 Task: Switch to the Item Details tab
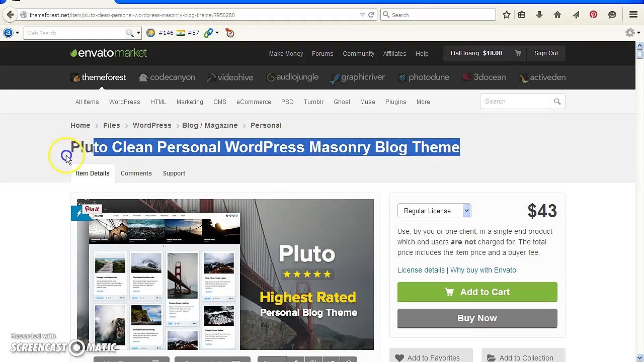click(93, 173)
